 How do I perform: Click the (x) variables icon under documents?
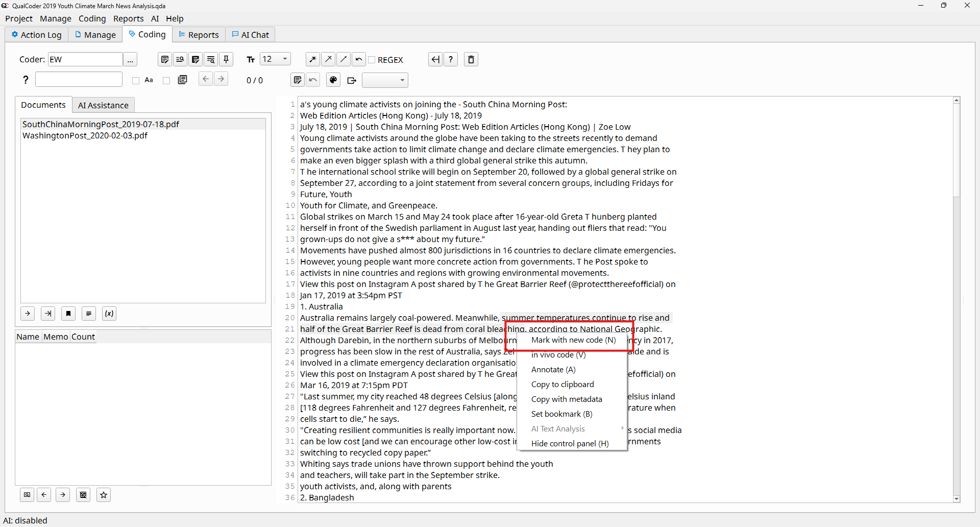pyautogui.click(x=109, y=314)
